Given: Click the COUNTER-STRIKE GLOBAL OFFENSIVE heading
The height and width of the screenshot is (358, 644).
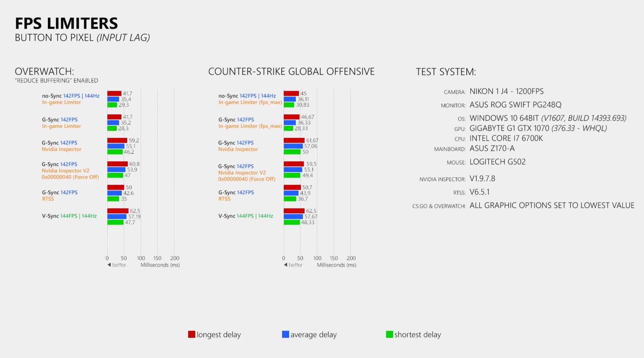Looking at the screenshot, I should point(291,72).
